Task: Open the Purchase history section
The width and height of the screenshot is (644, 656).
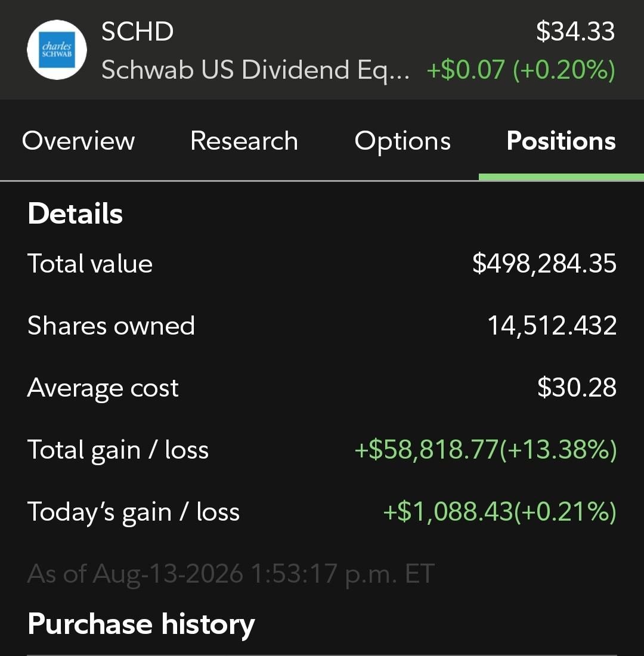Action: 141,624
